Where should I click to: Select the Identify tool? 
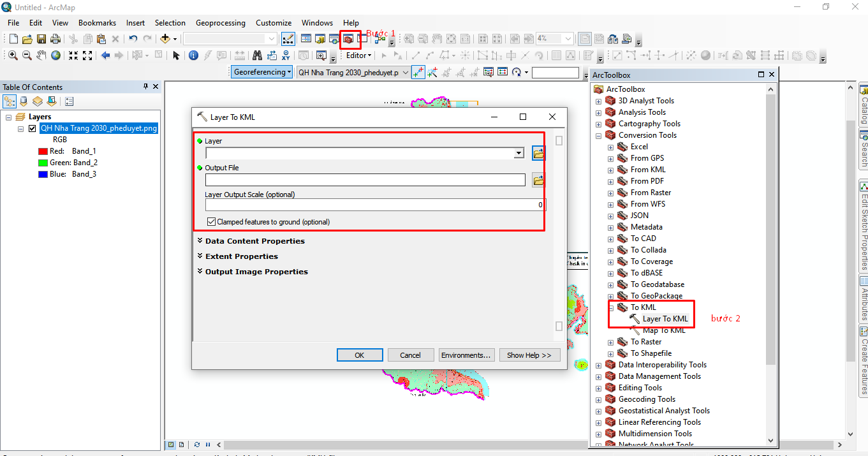click(x=194, y=55)
